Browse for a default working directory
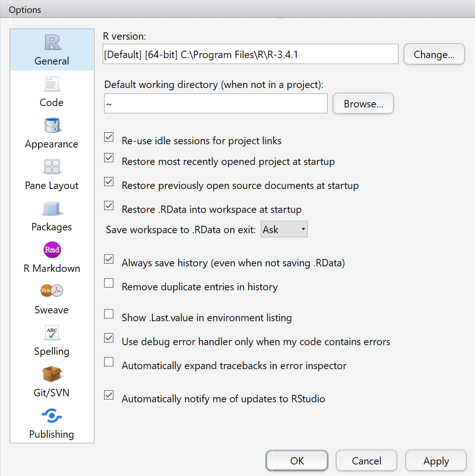The width and height of the screenshot is (475, 476). click(x=364, y=104)
